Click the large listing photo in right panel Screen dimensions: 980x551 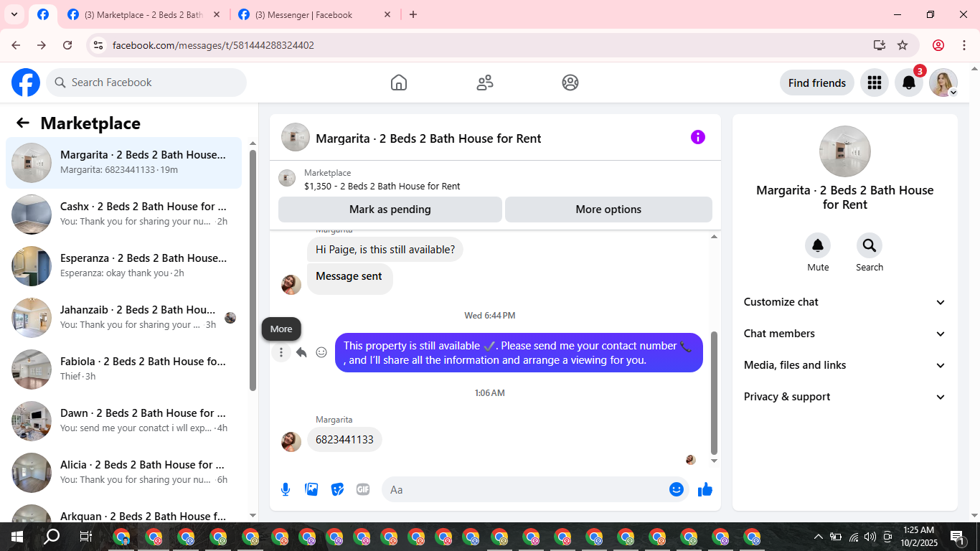pos(845,151)
